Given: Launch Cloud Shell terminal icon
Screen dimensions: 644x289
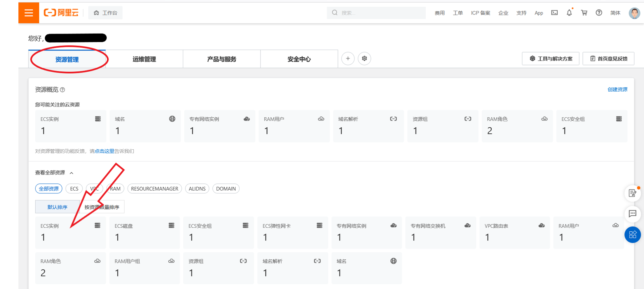Looking at the screenshot, I should (x=554, y=12).
